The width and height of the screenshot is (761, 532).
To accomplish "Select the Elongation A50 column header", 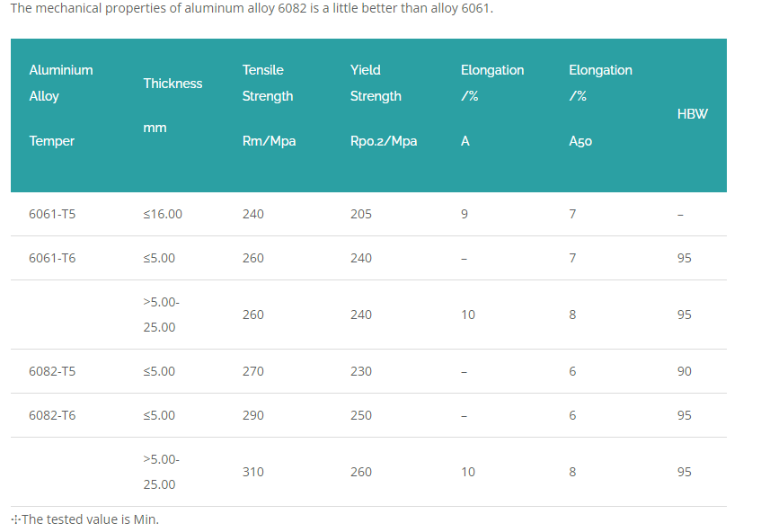I will pos(600,105).
